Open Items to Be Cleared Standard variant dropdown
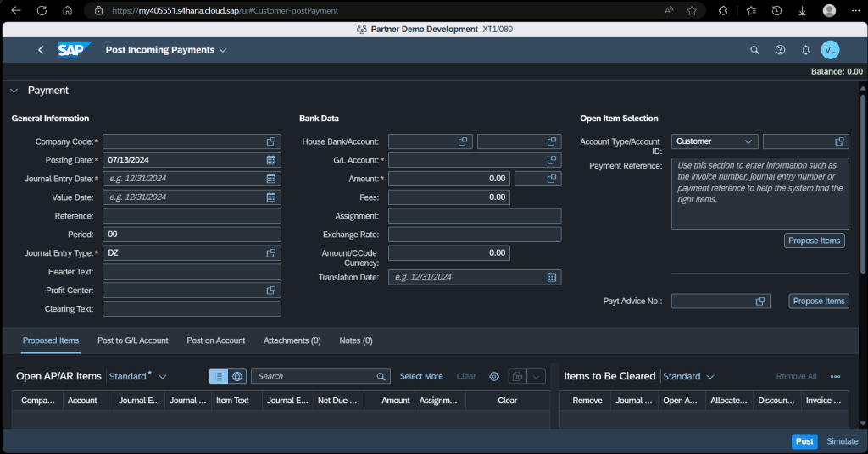Screen dimensions: 868x454 pyautogui.click(x=710, y=377)
